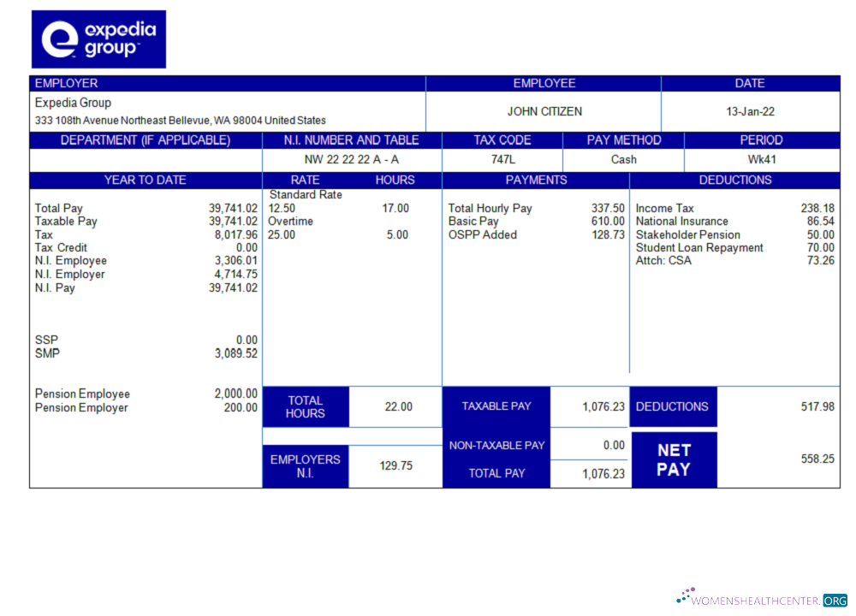Click the JOHN CITIZEN employee name
The height and width of the screenshot is (616, 856).
544,111
